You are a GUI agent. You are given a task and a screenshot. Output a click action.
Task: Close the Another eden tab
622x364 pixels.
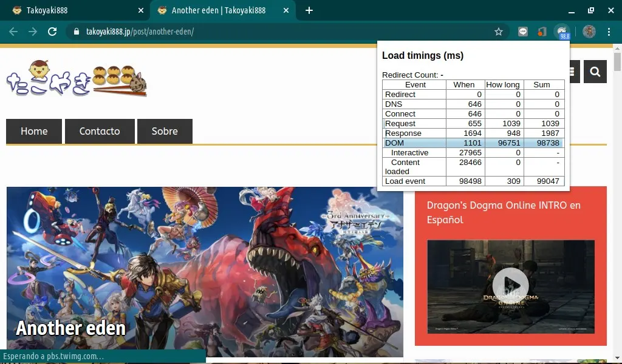(286, 11)
